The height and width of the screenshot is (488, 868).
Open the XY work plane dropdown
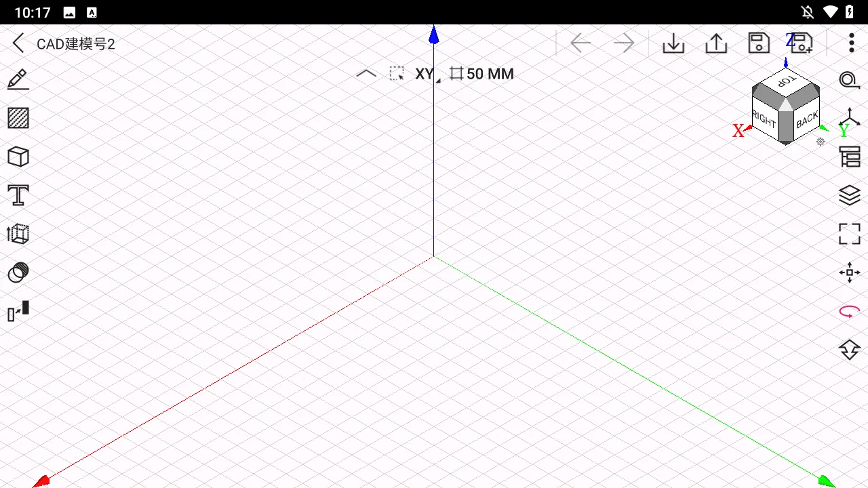(427, 74)
